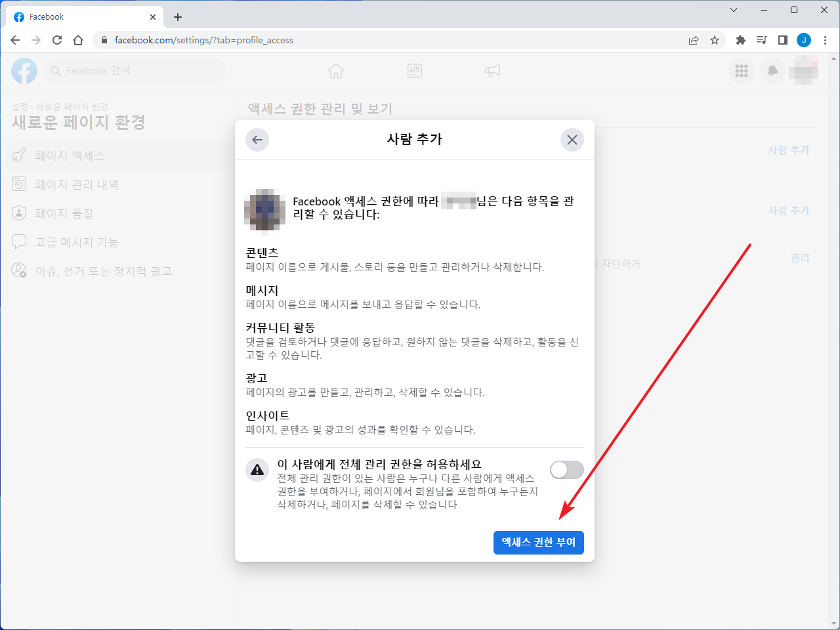This screenshot has height=630, width=840.
Task: Open the media control icon in Chrome
Action: pyautogui.click(x=762, y=40)
